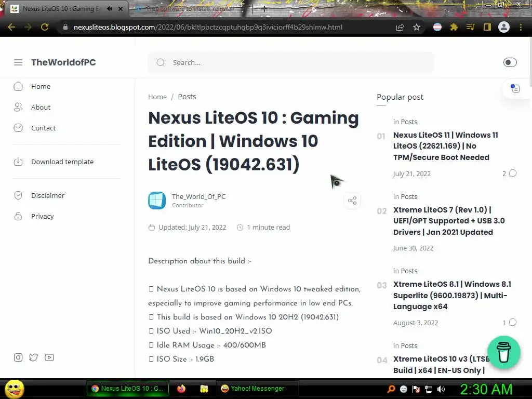
Task: Click the comment bubble beside count 1
Action: coord(513,322)
